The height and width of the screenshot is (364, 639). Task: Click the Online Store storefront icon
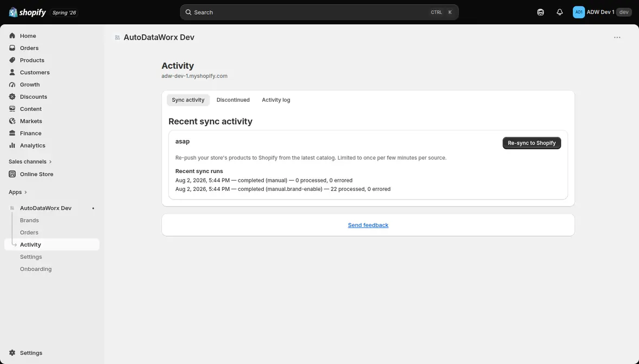(12, 174)
